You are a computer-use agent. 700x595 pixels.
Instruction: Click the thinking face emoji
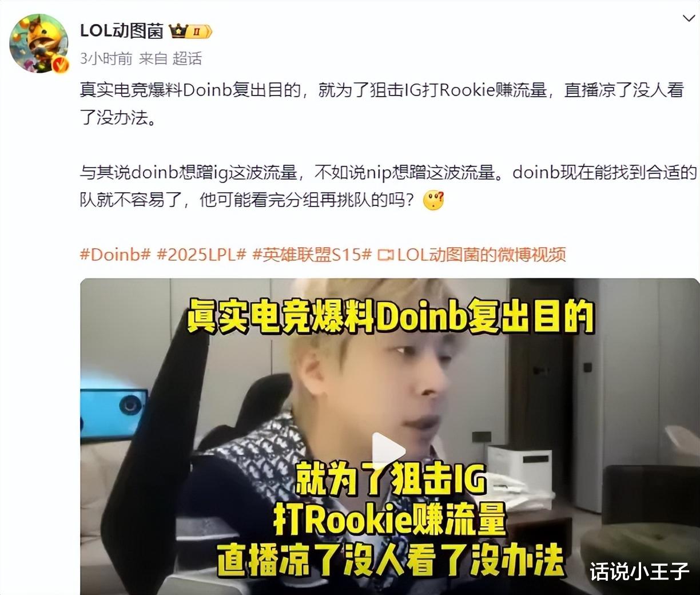[x=433, y=200]
